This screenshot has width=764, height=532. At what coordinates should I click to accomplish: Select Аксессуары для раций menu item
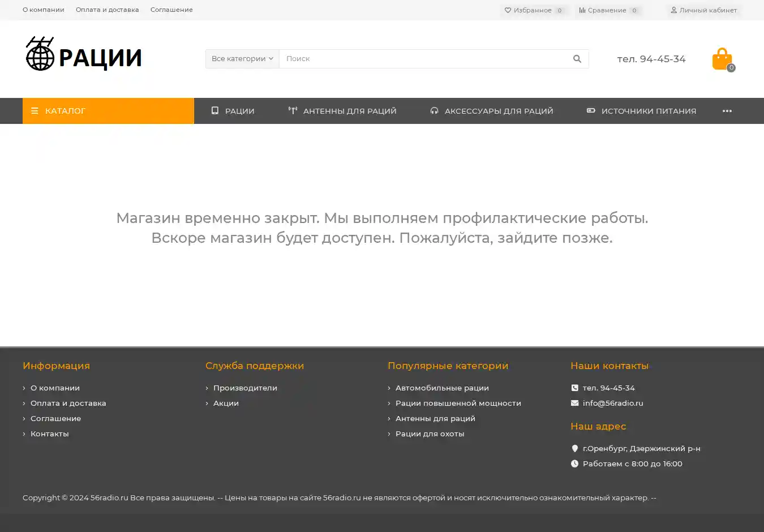click(491, 111)
